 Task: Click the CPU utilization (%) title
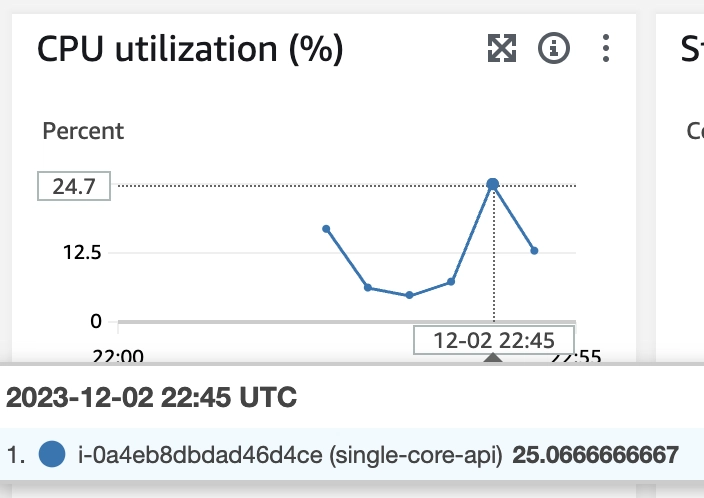(x=190, y=49)
